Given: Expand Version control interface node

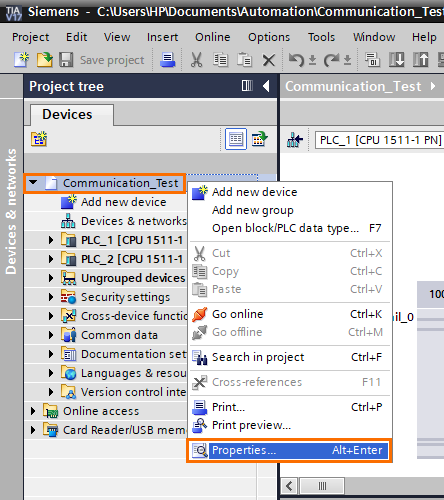Looking at the screenshot, I should click(x=51, y=392).
